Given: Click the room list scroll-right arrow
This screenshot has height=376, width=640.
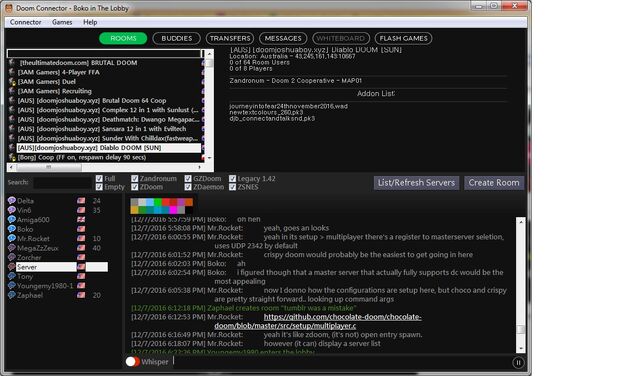Looking at the screenshot, I should click(x=199, y=167).
